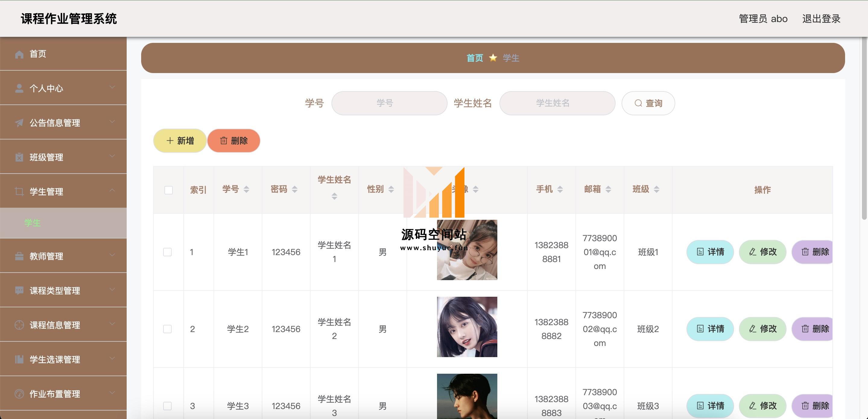
Task: Click the paper-plane icon beside 公告信息管理
Action: (x=19, y=123)
